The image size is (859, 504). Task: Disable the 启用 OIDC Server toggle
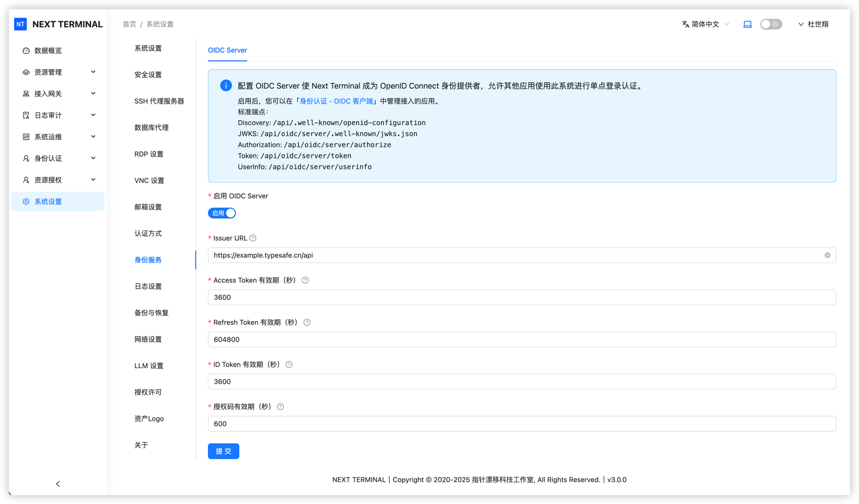(x=222, y=213)
